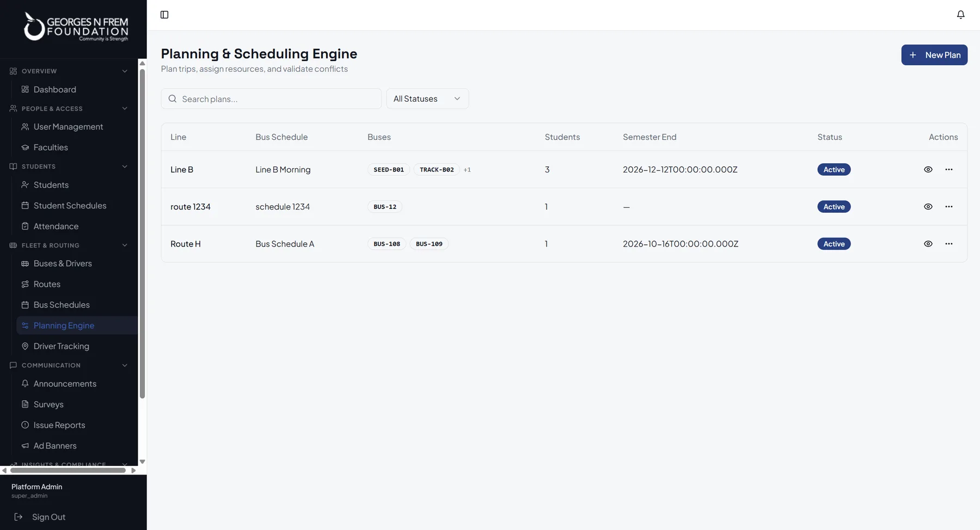The width and height of the screenshot is (980, 530).
Task: Click the TRACK-B02 bus badge
Action: tap(437, 170)
